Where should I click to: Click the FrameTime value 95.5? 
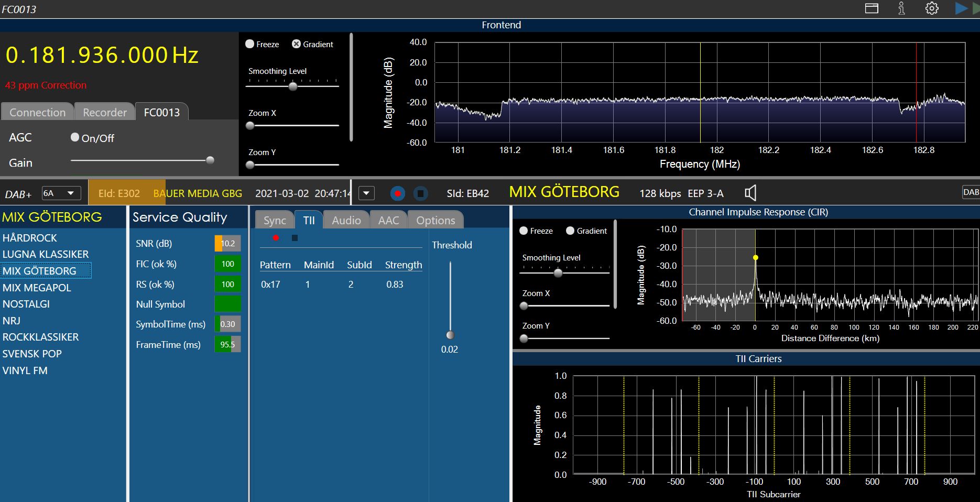[x=228, y=344]
